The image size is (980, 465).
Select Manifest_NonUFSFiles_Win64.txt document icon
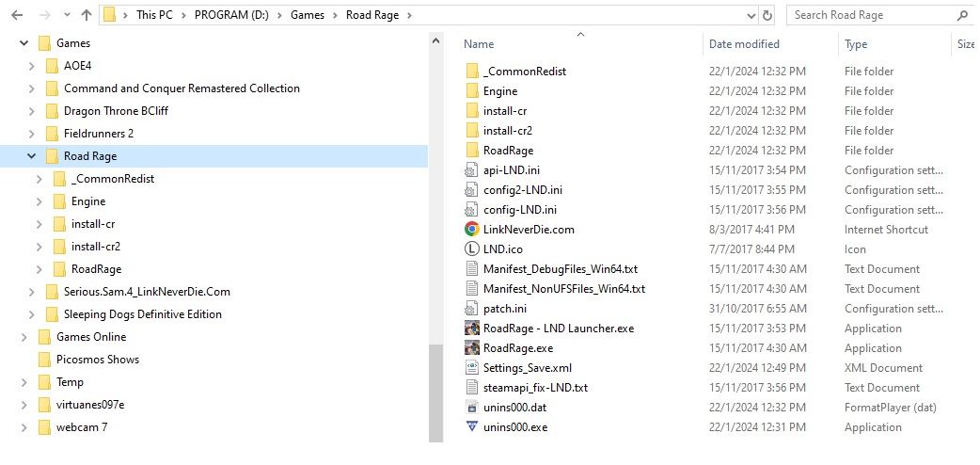pos(472,289)
